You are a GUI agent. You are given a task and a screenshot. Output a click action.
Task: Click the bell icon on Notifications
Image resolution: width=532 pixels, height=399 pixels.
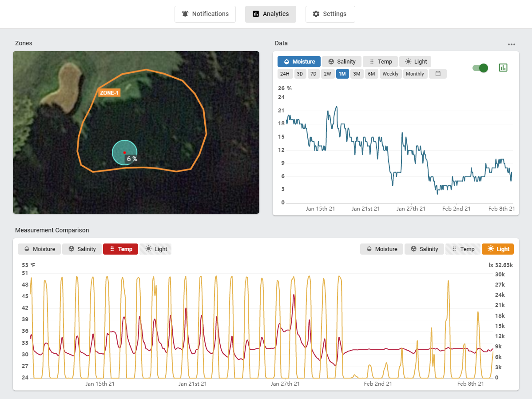pyautogui.click(x=185, y=14)
